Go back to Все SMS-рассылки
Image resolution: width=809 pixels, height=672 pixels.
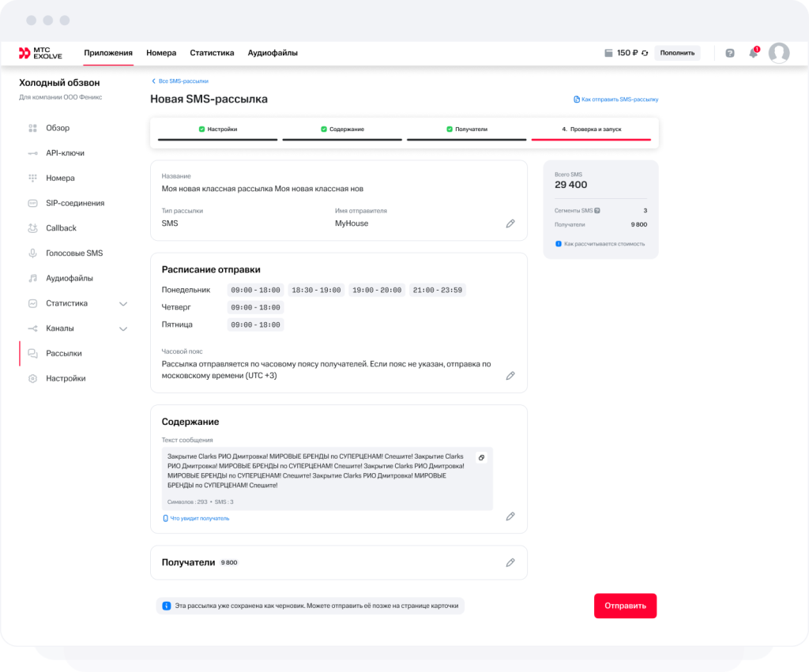(x=180, y=81)
